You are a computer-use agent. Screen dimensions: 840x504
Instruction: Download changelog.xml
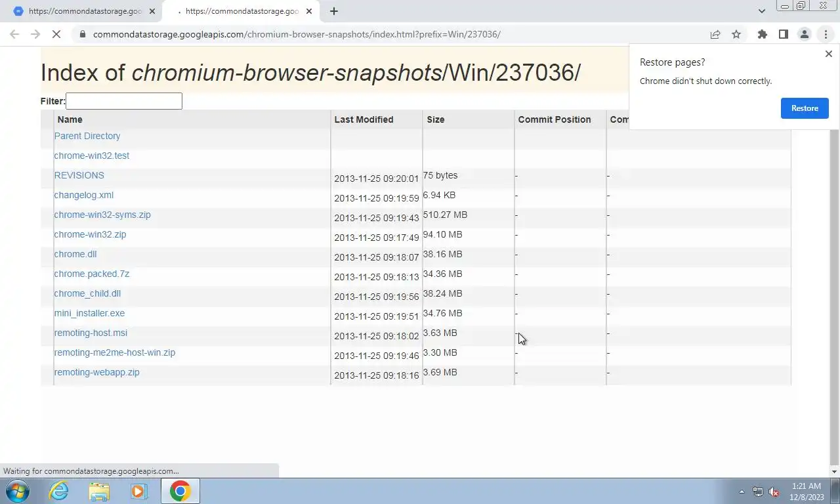[84, 195]
